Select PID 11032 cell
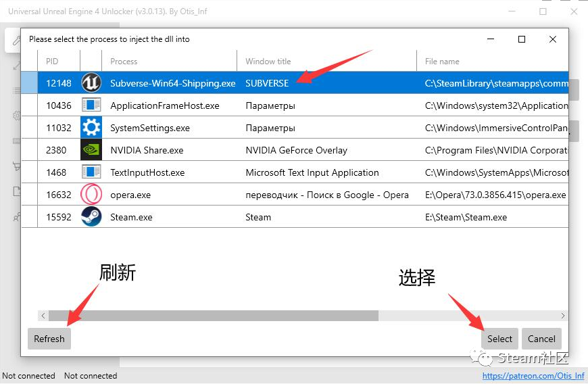 (x=59, y=128)
